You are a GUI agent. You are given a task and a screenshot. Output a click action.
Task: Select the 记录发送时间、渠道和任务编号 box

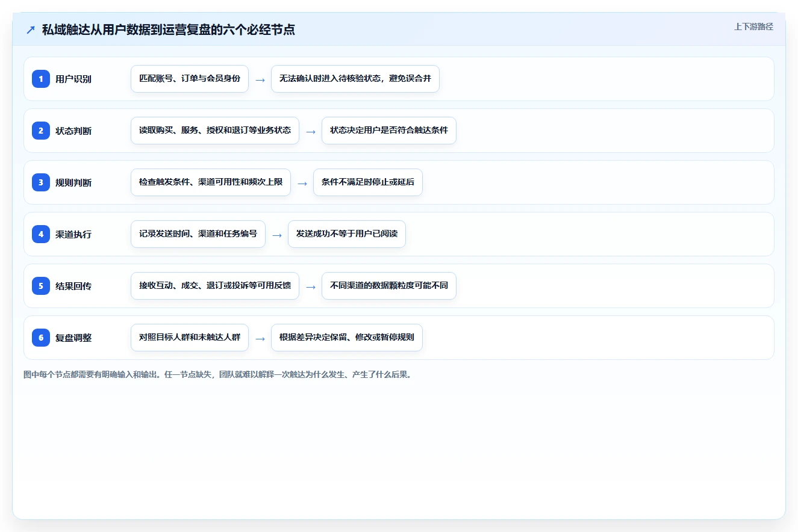[198, 234]
